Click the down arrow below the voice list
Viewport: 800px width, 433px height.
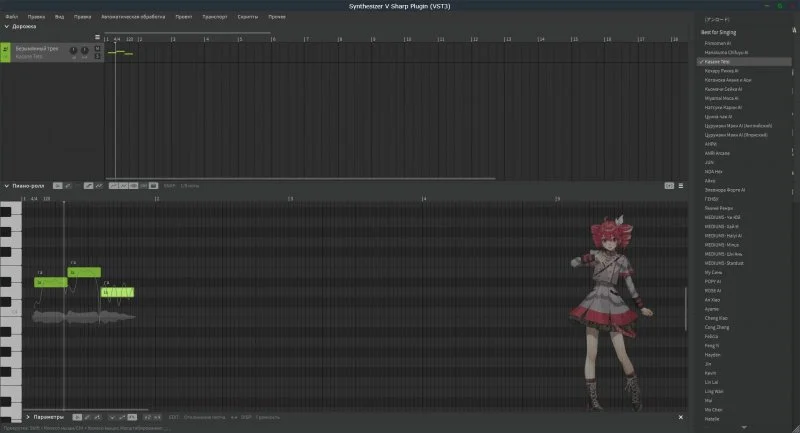(744, 427)
